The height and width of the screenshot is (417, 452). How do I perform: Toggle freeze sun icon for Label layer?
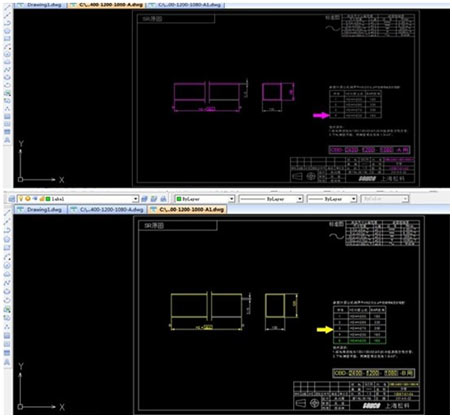[x=28, y=199]
